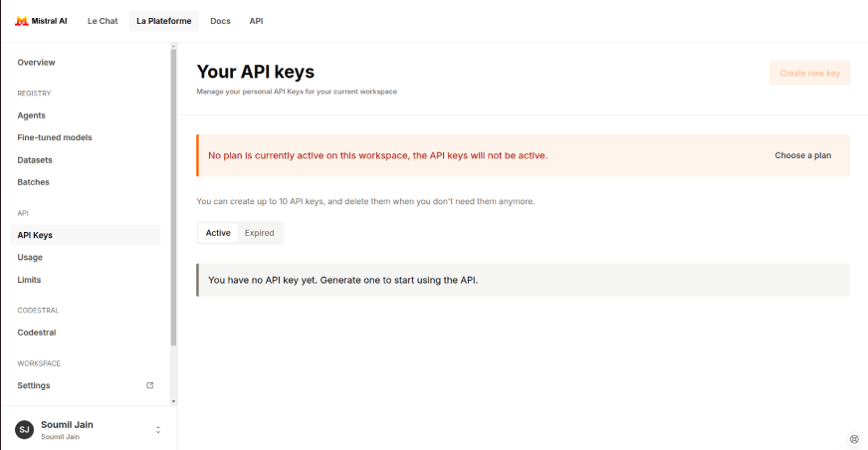Open Le Chat from the top navigation
Image resolution: width=868 pixels, height=450 pixels.
pos(103,21)
